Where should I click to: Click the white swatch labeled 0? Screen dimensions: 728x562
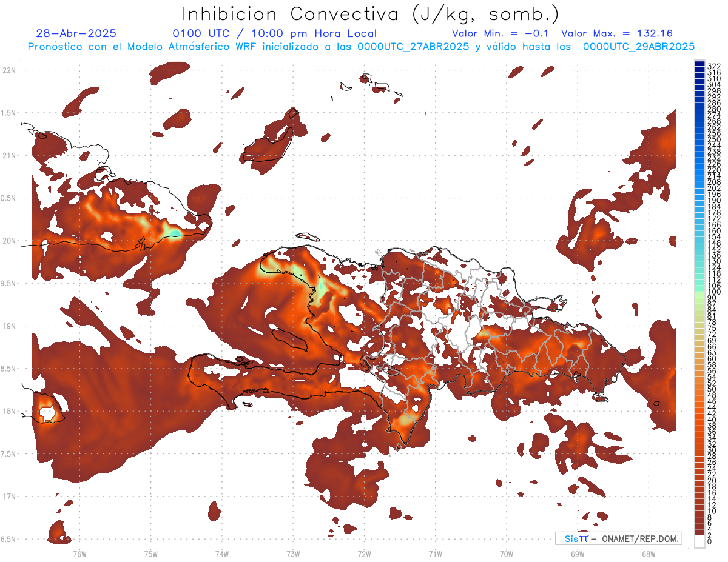coord(699,542)
